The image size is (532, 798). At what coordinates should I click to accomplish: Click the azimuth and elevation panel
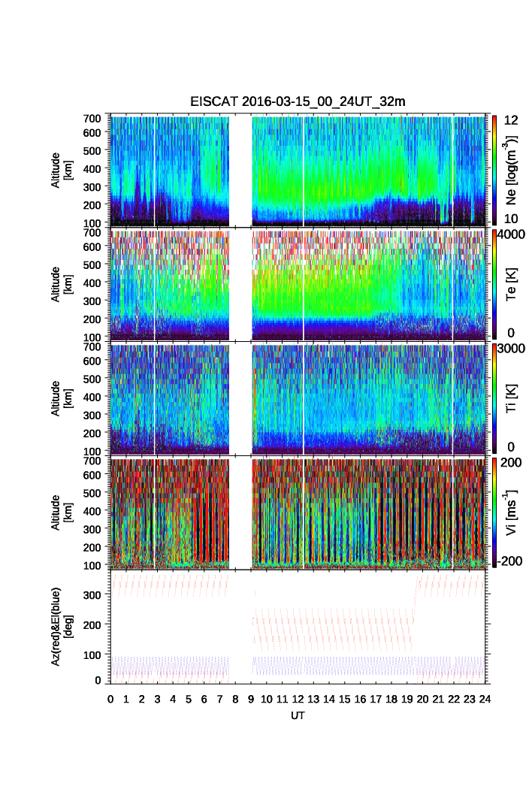tap(298, 627)
